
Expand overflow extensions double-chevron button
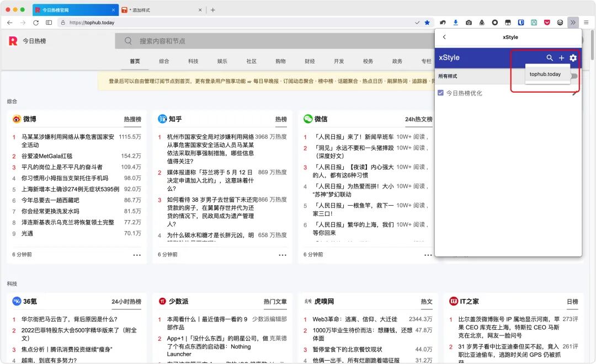pos(573,23)
